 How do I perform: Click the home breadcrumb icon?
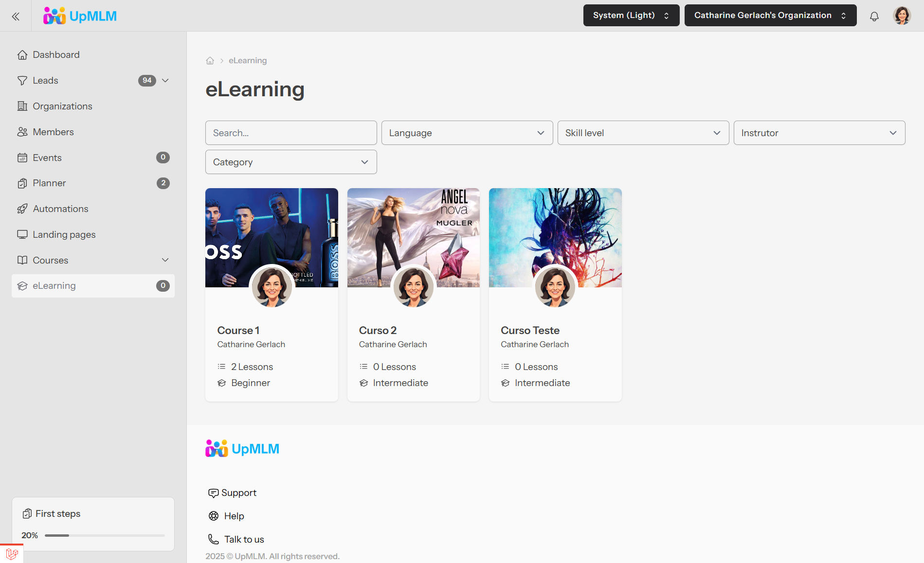click(x=210, y=61)
